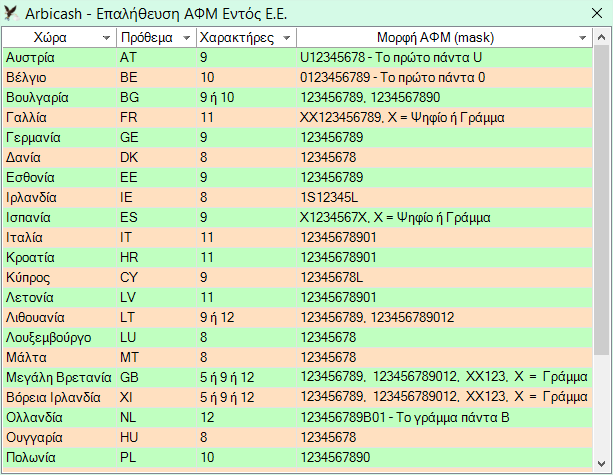Click the scrollbar down arrow
This screenshot has height=475, width=613.
click(x=601, y=464)
